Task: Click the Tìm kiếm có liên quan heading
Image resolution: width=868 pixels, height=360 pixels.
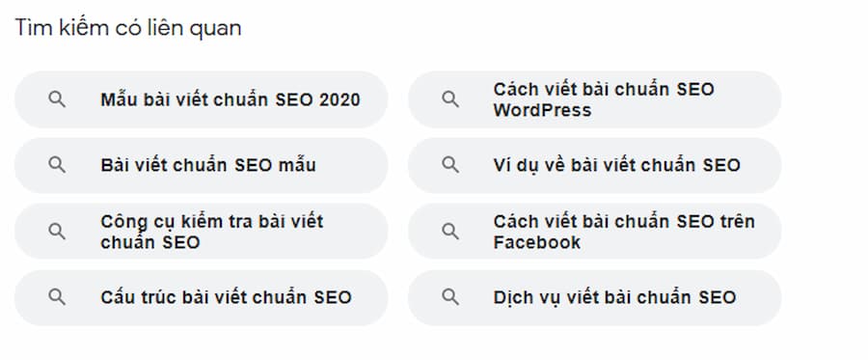Action: click(128, 28)
